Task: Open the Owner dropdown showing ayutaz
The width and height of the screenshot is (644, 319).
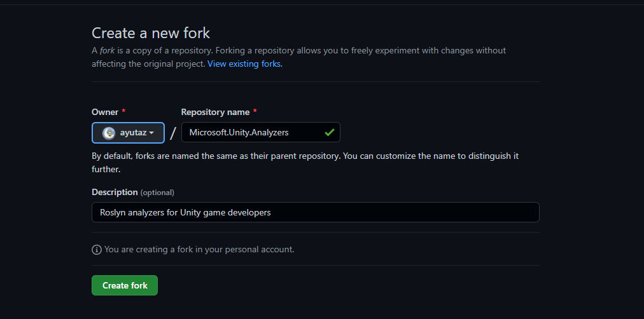Action: coord(128,133)
